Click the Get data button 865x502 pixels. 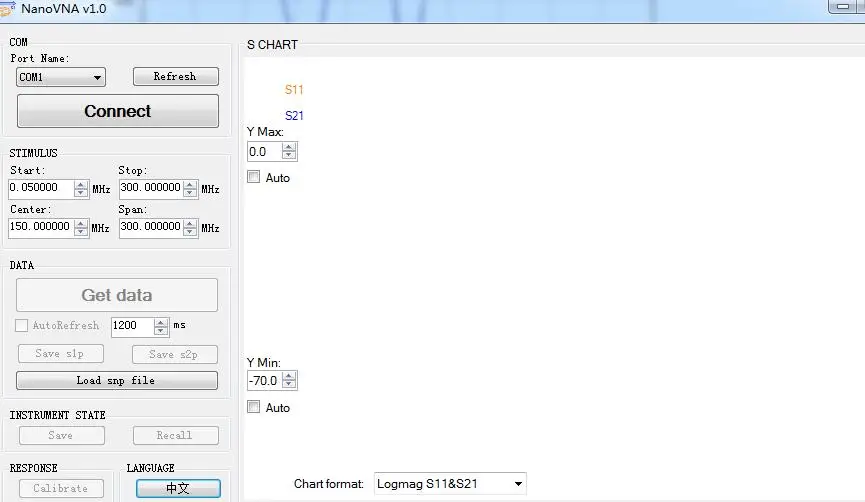tap(117, 295)
